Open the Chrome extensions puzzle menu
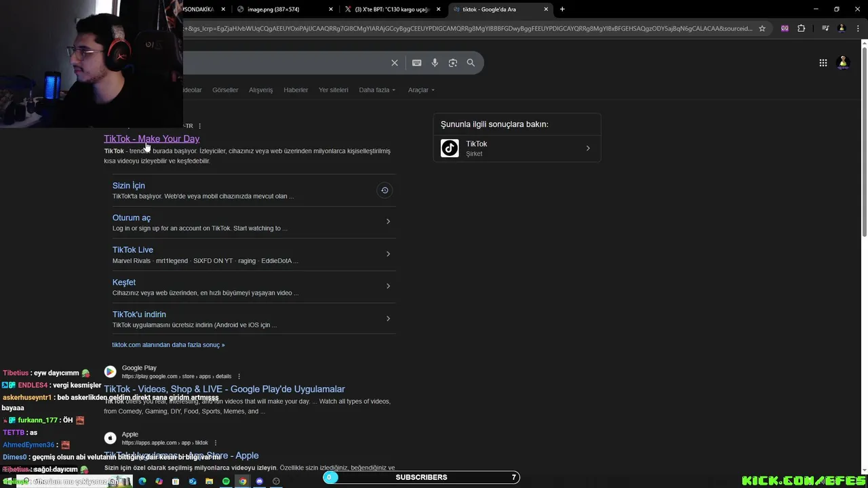The width and height of the screenshot is (868, 488). tap(802, 28)
